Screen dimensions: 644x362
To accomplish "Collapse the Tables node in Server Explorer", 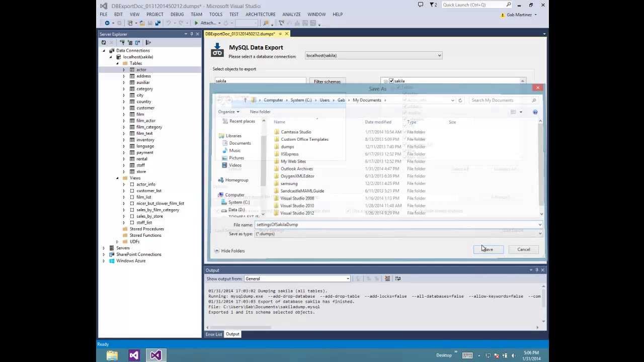I will pyautogui.click(x=117, y=63).
